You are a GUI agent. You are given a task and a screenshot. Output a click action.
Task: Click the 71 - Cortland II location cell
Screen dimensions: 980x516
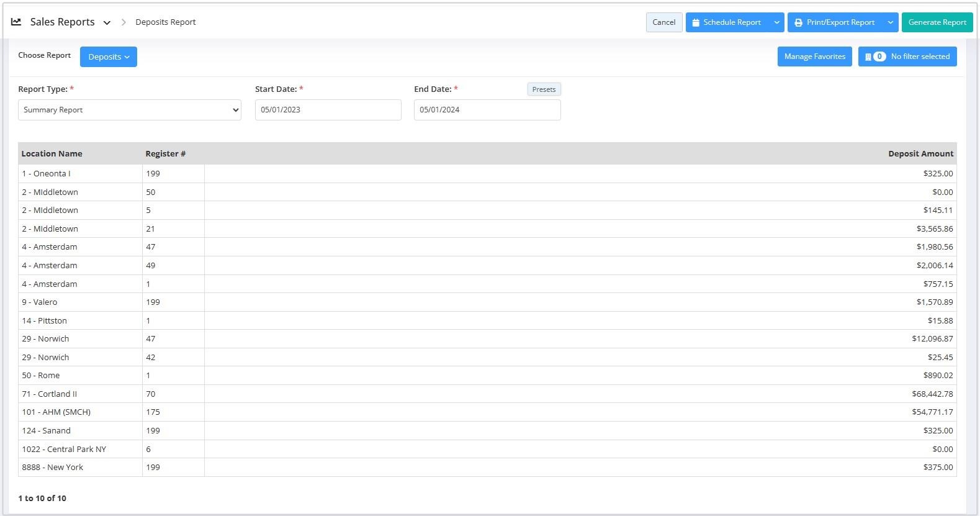coord(81,394)
